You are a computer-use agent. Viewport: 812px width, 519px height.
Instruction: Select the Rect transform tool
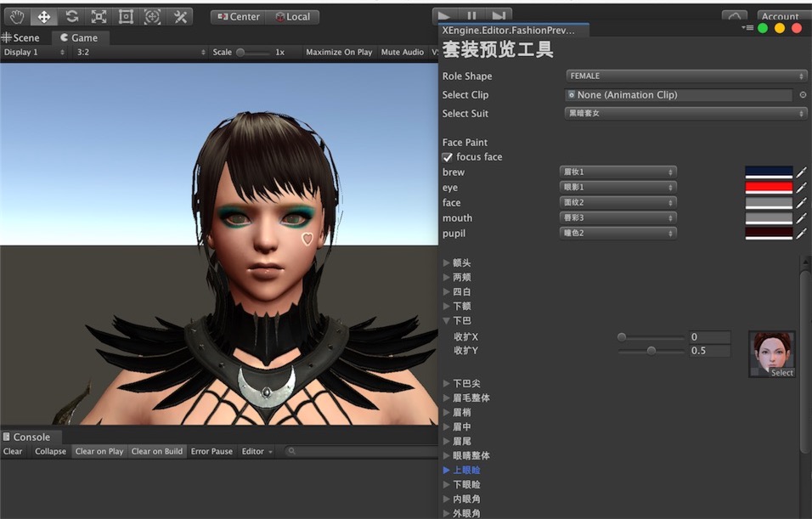126,16
